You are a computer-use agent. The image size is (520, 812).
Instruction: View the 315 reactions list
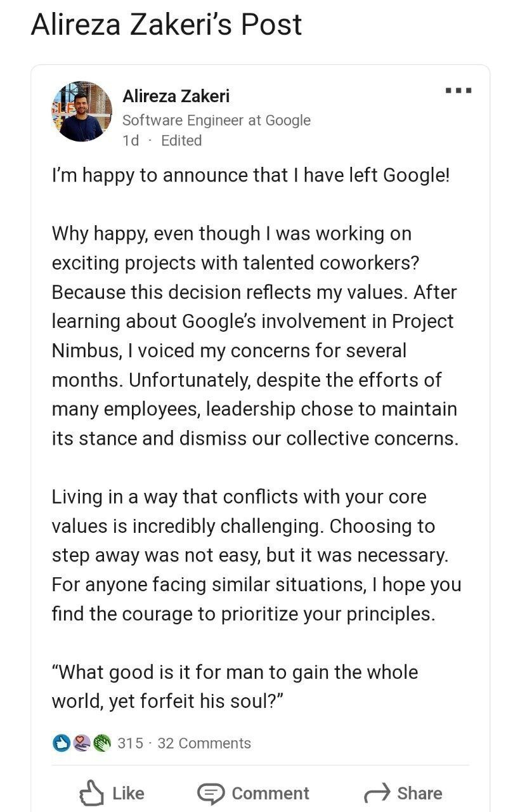click(x=130, y=743)
